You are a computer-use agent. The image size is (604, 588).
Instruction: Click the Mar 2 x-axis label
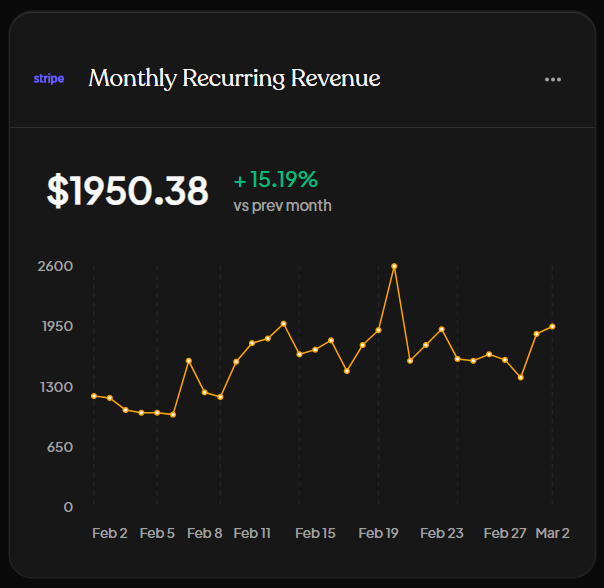pyautogui.click(x=552, y=533)
